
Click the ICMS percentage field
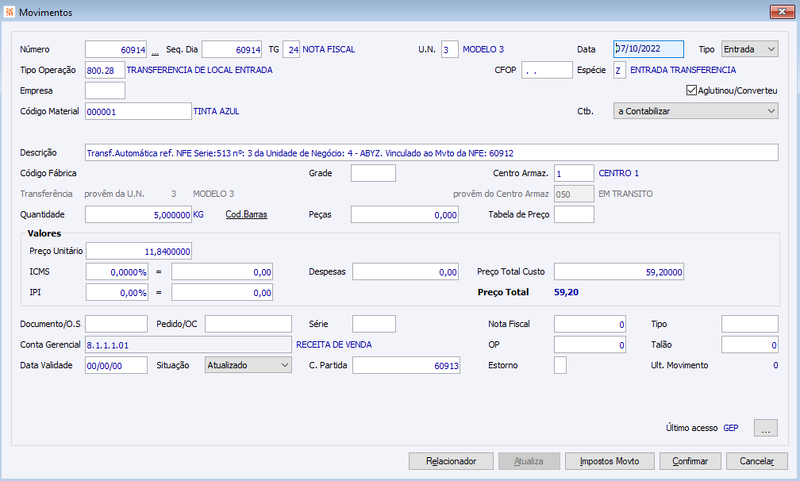117,272
